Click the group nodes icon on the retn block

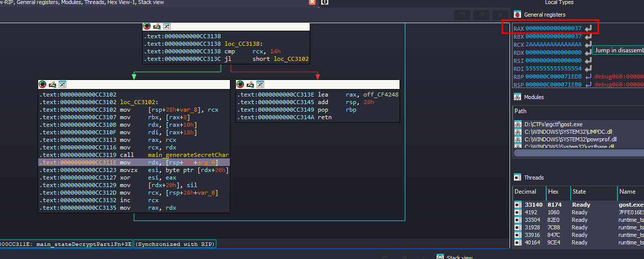260,84
